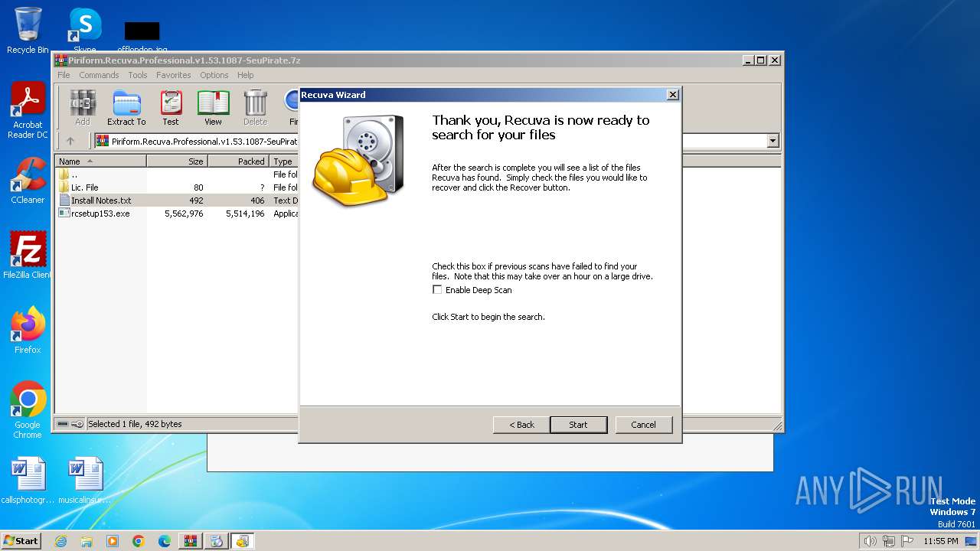Open the Help menu in WinRAR

point(245,75)
